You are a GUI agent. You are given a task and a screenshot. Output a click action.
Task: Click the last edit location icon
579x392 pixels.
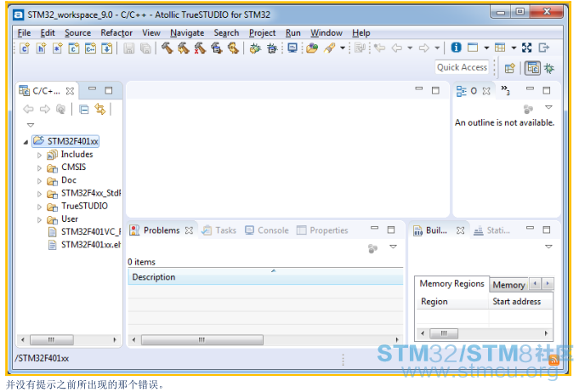click(379, 48)
